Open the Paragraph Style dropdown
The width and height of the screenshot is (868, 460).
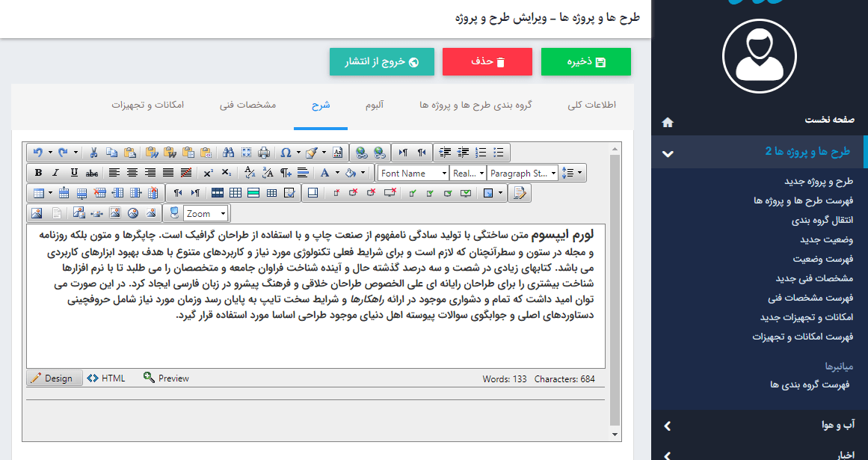523,173
